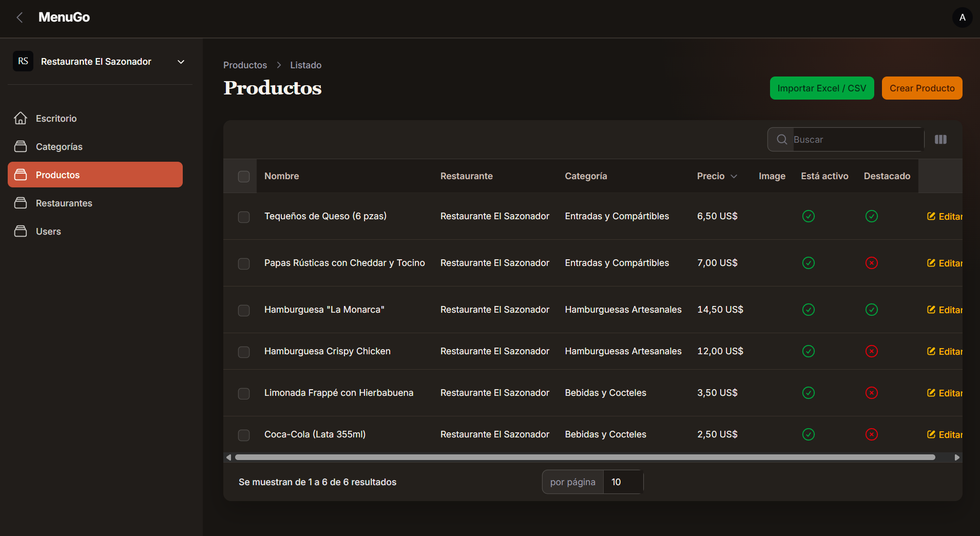Click Crear Producto button
This screenshot has width=980, height=536.
pos(922,88)
